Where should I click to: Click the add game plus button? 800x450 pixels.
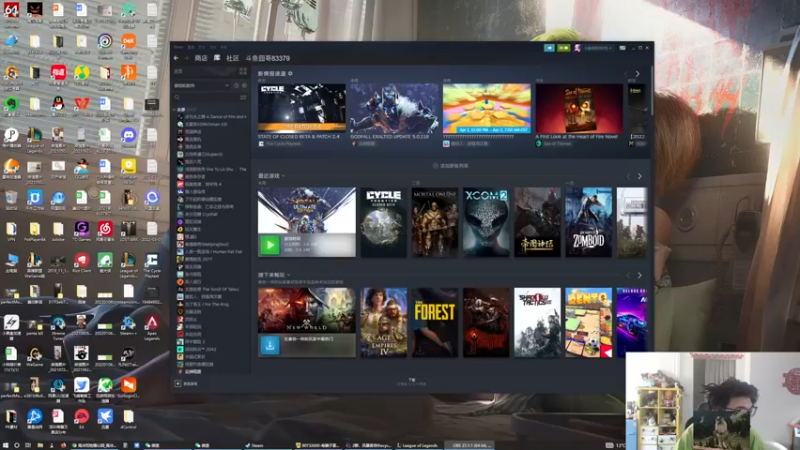(178, 384)
